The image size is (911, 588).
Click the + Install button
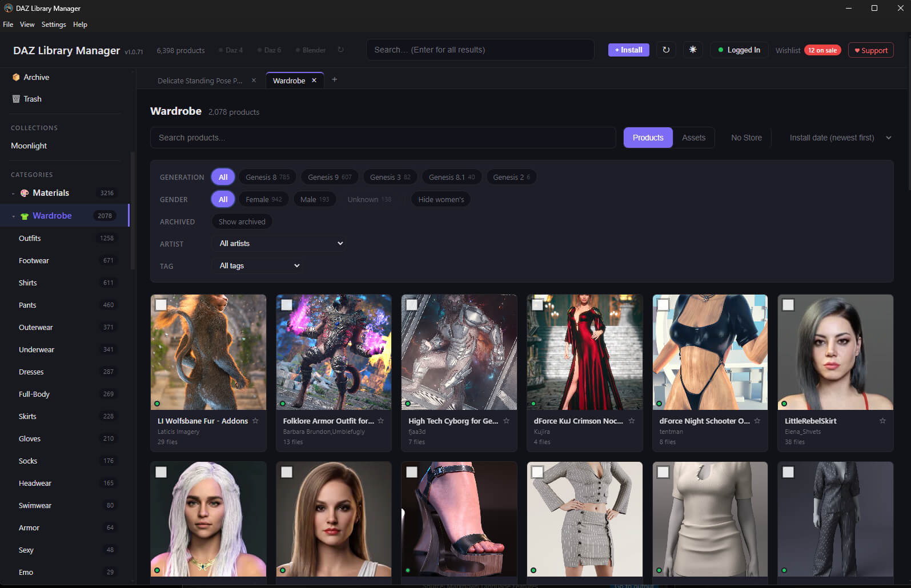[x=628, y=50]
